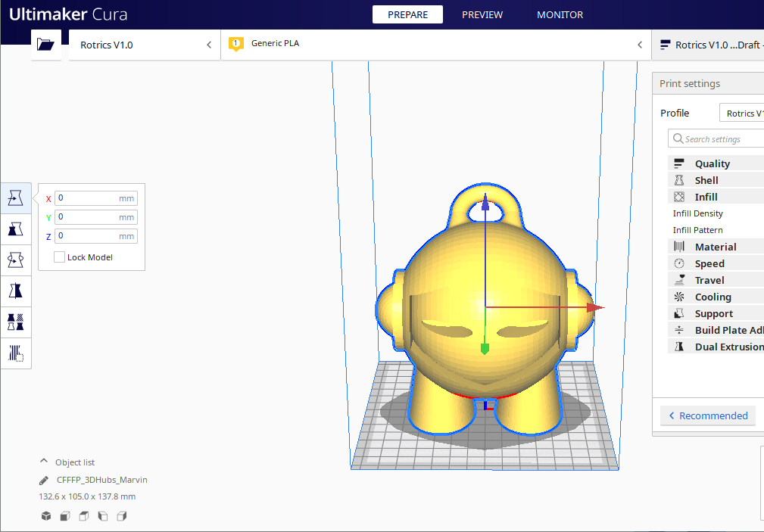
Task: Click the Infill category icon
Action: click(x=678, y=197)
